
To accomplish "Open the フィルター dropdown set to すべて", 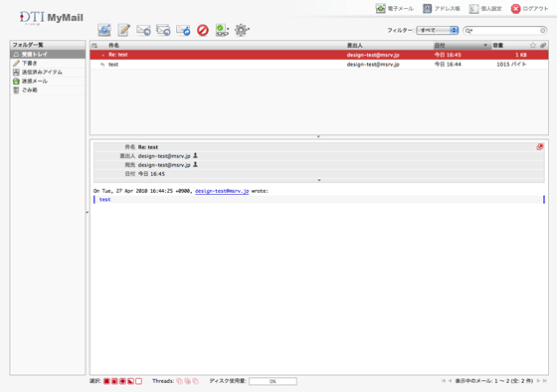I will [x=438, y=30].
